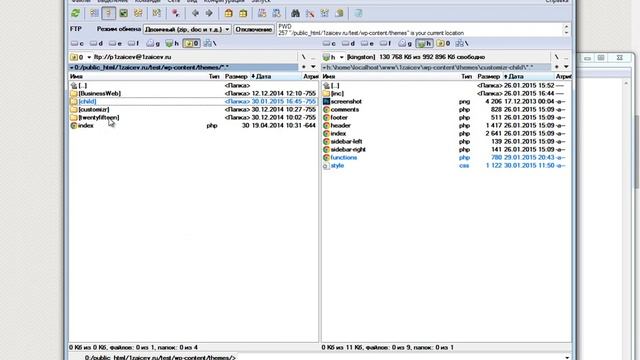Refresh the source panel with the green arrows icon

76,13
